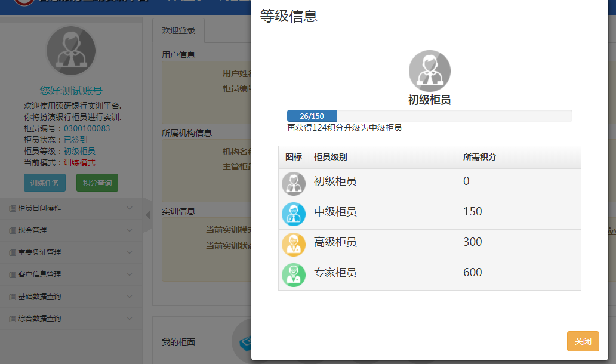
Task: Click the orange 高级柜员 level icon
Action: pyautogui.click(x=293, y=245)
